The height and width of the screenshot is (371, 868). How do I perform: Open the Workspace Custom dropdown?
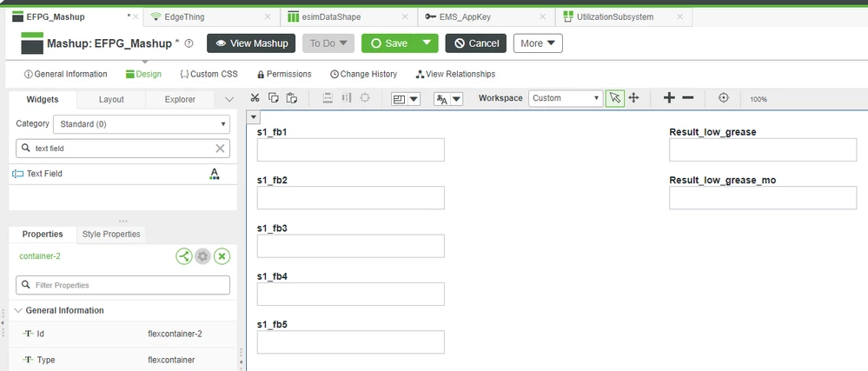565,98
